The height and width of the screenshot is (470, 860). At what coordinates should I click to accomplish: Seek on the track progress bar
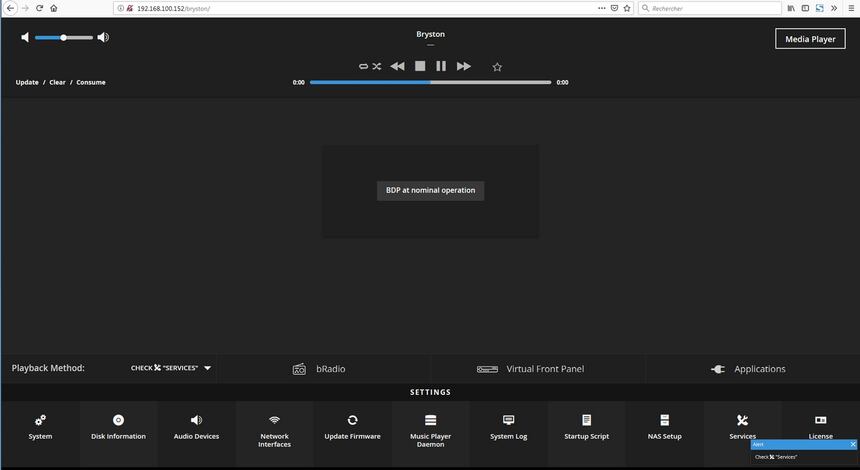pos(431,82)
